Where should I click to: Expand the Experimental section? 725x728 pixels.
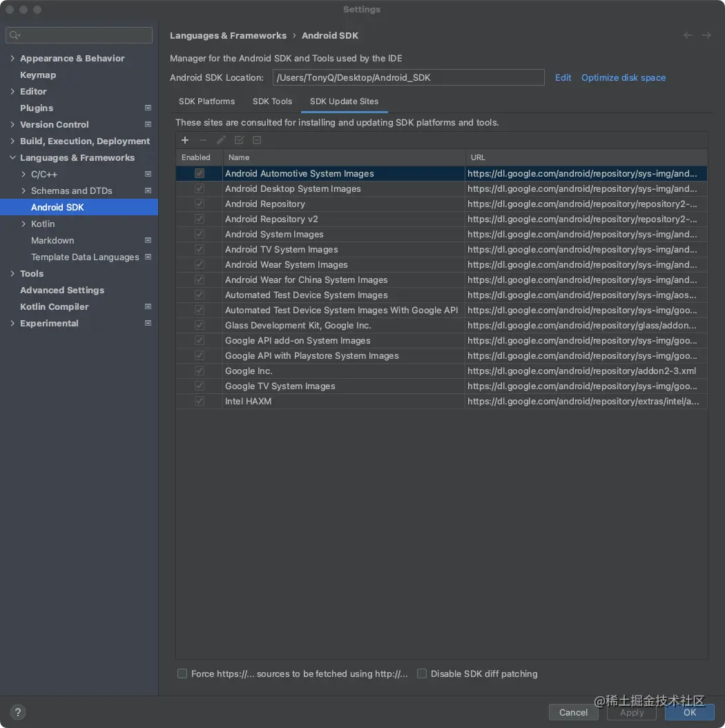(12, 323)
